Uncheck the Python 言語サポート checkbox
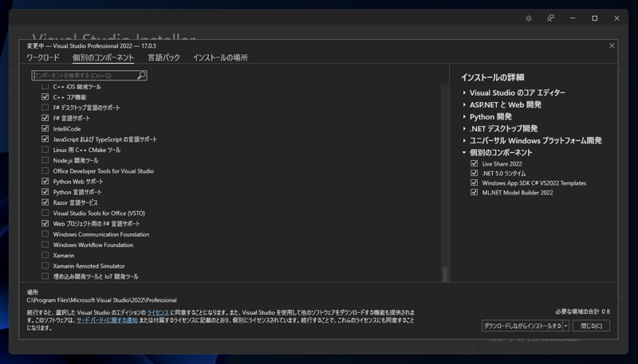 tap(45, 192)
